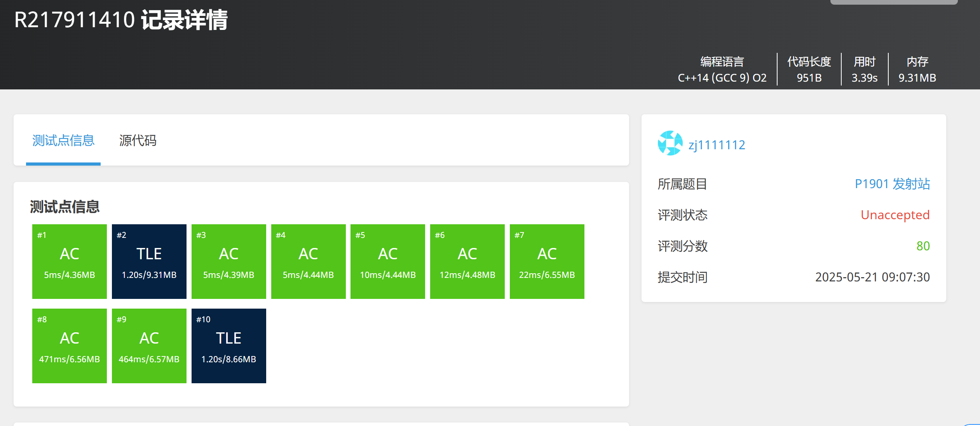
Task: Select test case #1 AC tile
Action: pos(70,261)
